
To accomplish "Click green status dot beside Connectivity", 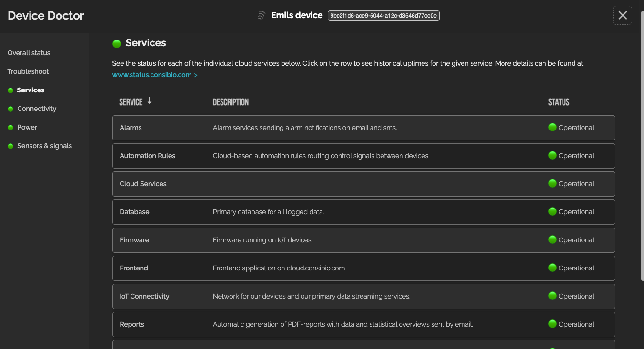I will (x=10, y=109).
